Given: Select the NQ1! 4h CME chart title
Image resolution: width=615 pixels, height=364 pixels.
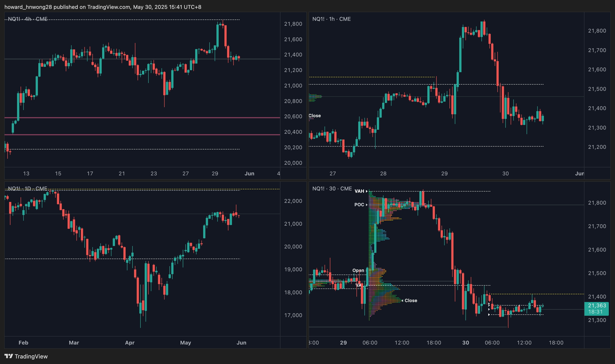Looking at the screenshot, I should (27, 19).
